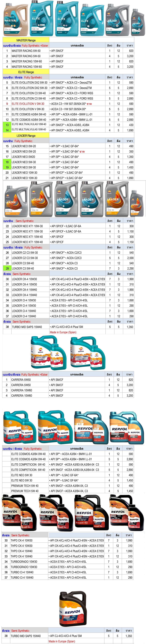Click "TURBOGRADO 10W30" in row 35
Image resolution: width=146 pixels, height=644 pixels.
pos(24,567)
